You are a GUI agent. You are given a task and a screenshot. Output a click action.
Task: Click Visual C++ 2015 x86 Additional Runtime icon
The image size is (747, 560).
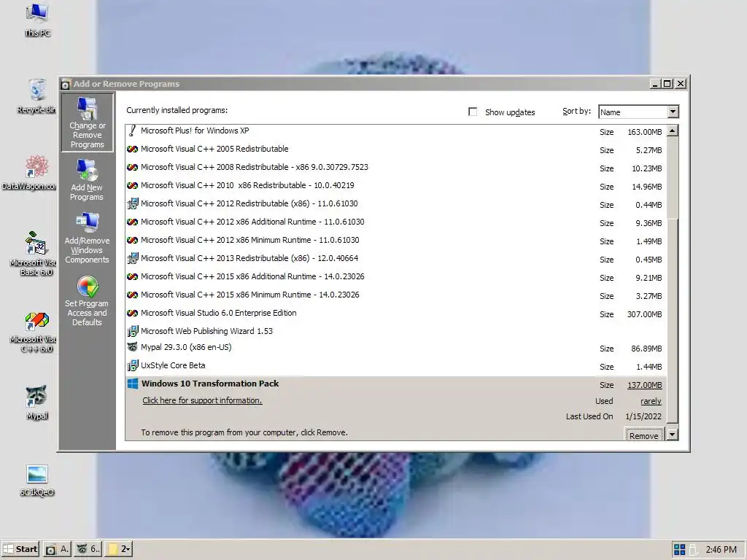point(133,276)
